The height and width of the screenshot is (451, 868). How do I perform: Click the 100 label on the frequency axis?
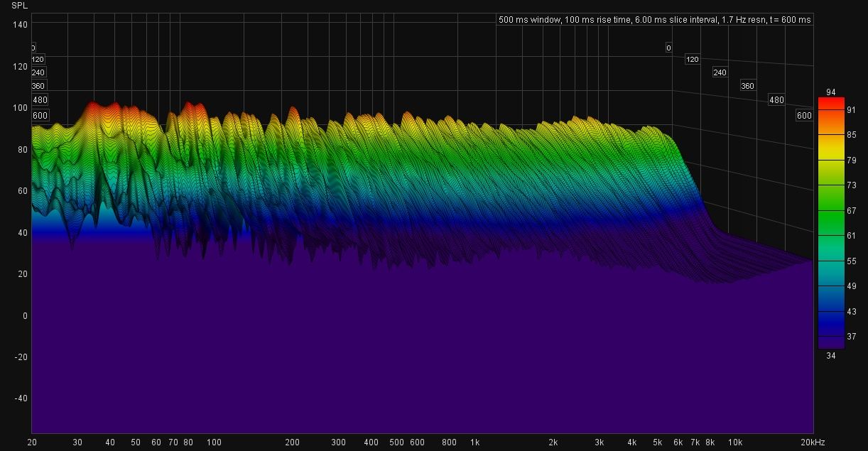click(x=215, y=442)
